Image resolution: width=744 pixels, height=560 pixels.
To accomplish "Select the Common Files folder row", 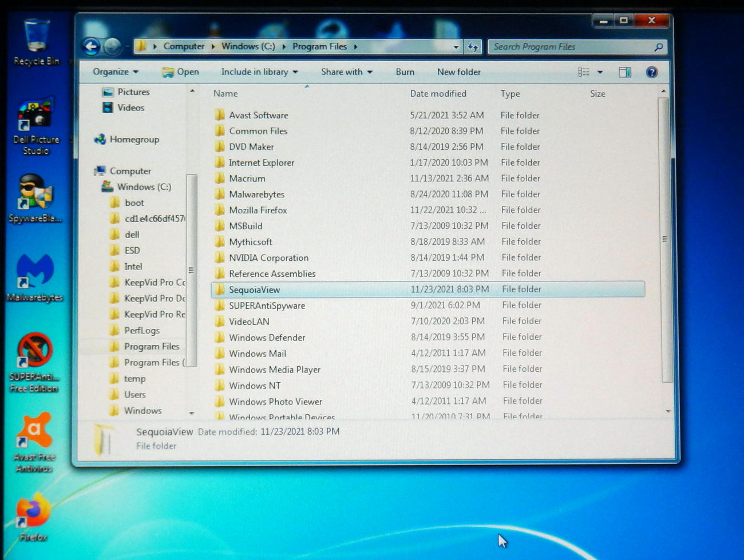I will (x=428, y=131).
